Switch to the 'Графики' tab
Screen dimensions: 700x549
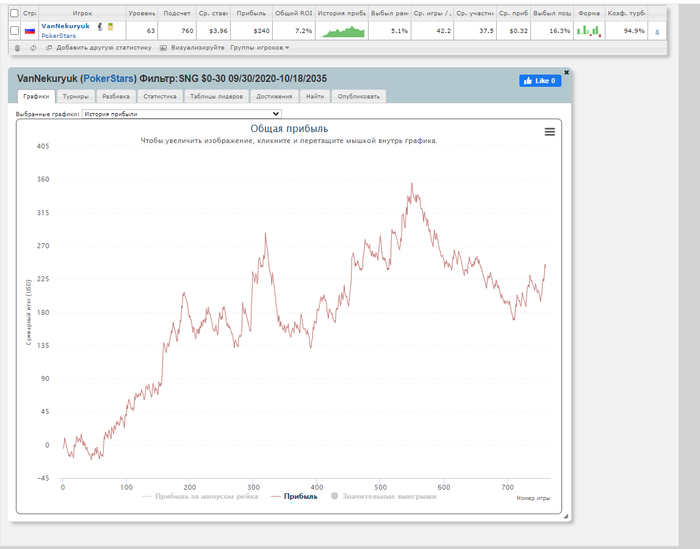point(36,96)
